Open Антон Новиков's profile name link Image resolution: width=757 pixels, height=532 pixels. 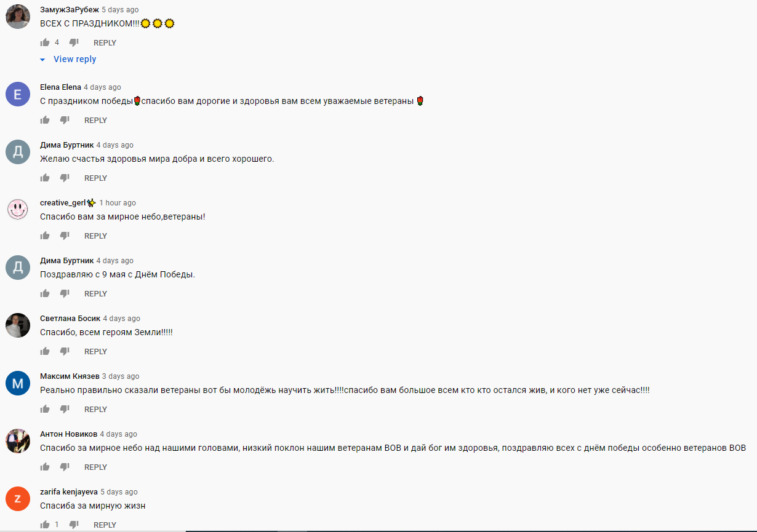tap(68, 434)
